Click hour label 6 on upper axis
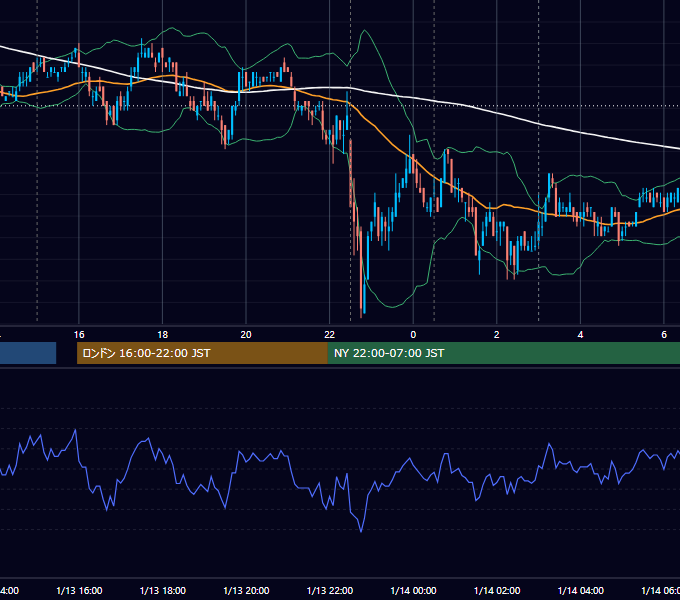The width and height of the screenshot is (680, 600). tap(664, 335)
